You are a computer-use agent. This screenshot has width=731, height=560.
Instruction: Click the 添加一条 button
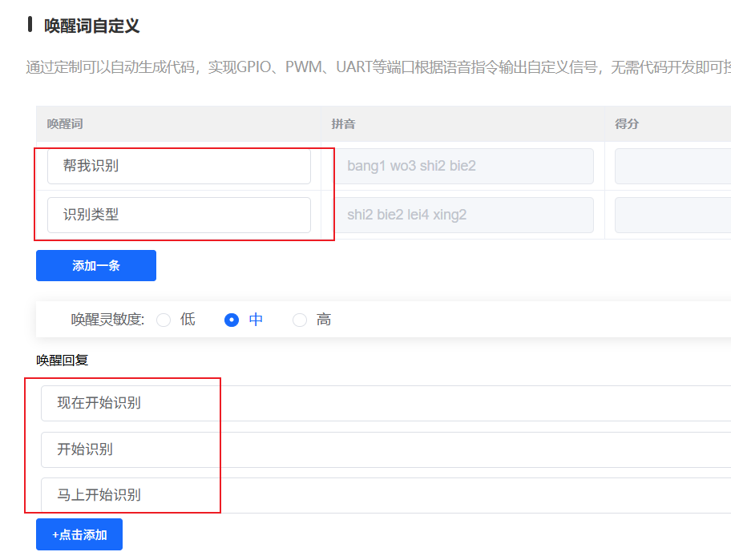click(96, 265)
